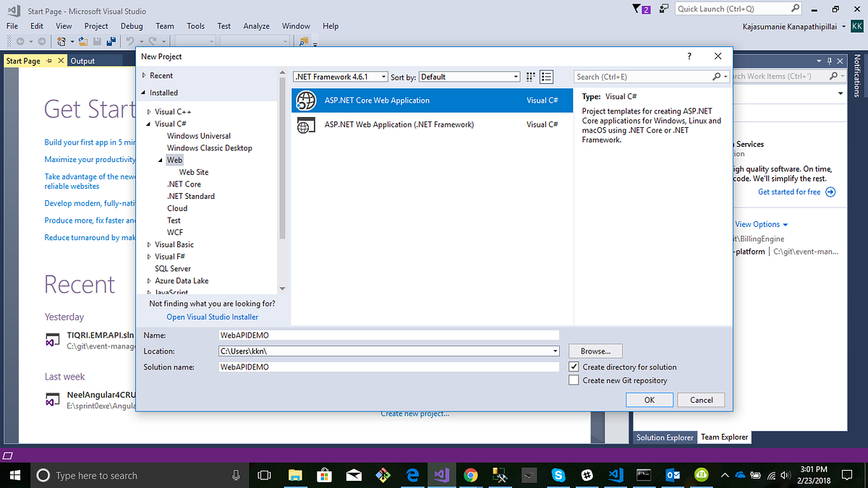Expand the Visual Basic tree node
This screenshot has height=488, width=868.
pyautogui.click(x=148, y=244)
